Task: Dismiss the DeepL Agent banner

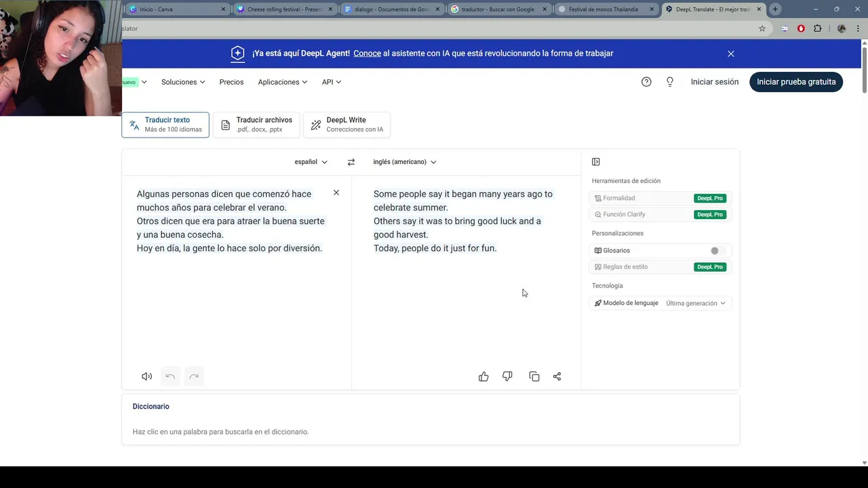Action: (731, 54)
